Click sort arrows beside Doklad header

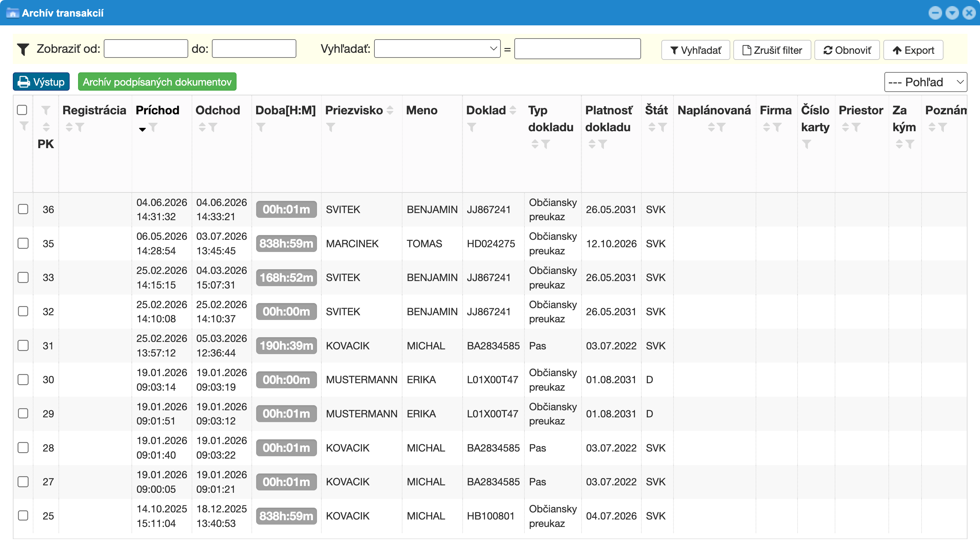tap(513, 110)
